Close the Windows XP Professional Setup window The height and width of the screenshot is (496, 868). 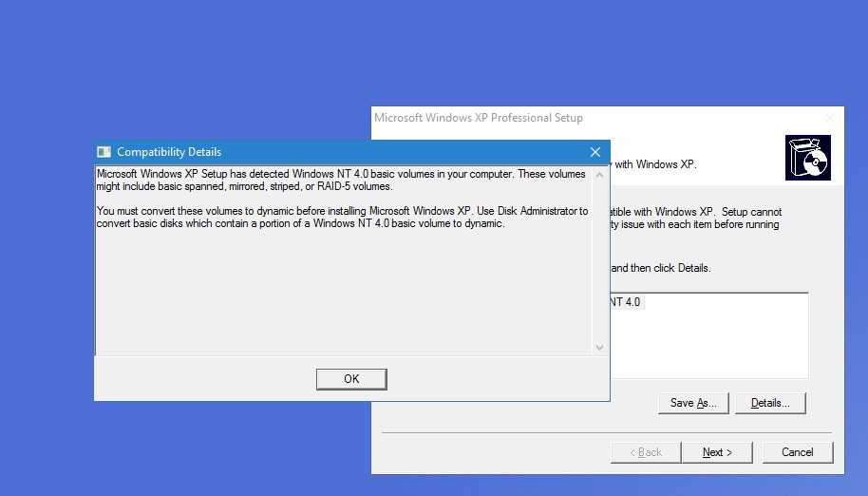point(830,118)
